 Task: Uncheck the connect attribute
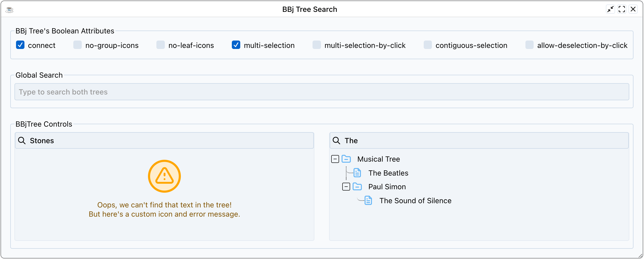point(20,45)
